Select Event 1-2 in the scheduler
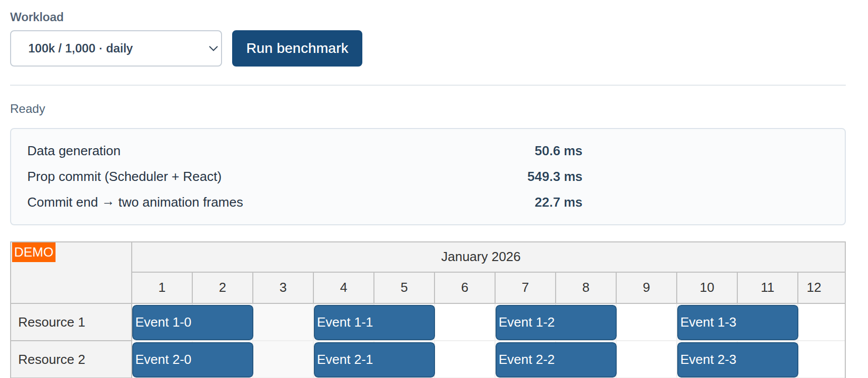The height and width of the screenshot is (378, 868). pyautogui.click(x=556, y=323)
